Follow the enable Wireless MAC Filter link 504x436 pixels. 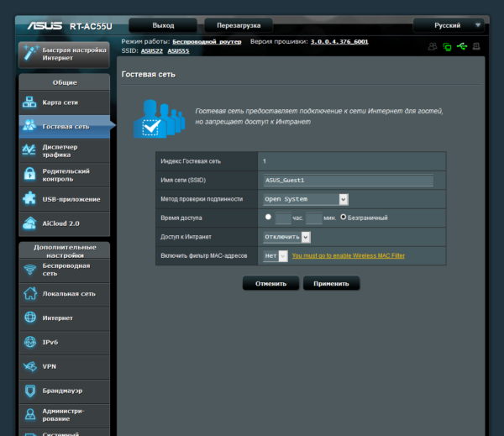pos(348,255)
